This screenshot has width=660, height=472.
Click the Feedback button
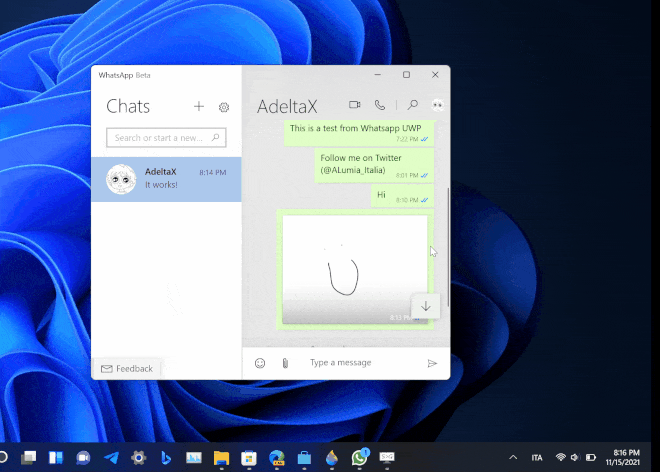[x=127, y=369]
